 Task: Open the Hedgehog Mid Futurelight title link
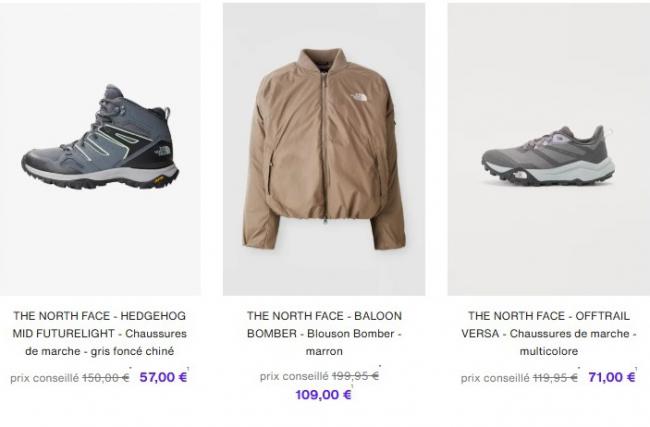[100, 315]
